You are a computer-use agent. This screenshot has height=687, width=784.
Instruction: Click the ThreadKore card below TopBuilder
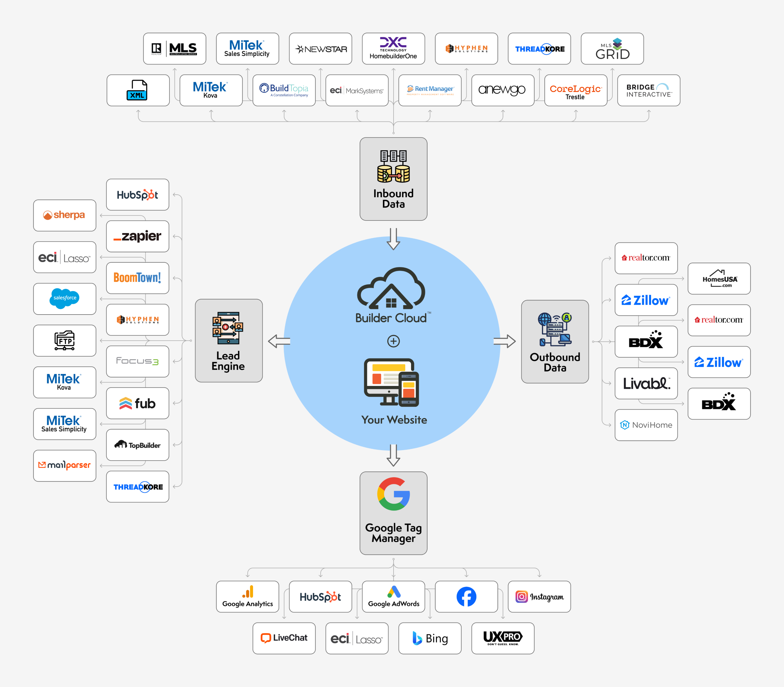pyautogui.click(x=138, y=487)
